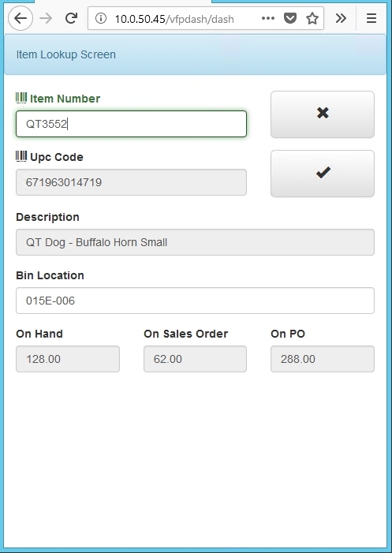
Task: Click the browser back arrow button
Action: pos(21,18)
